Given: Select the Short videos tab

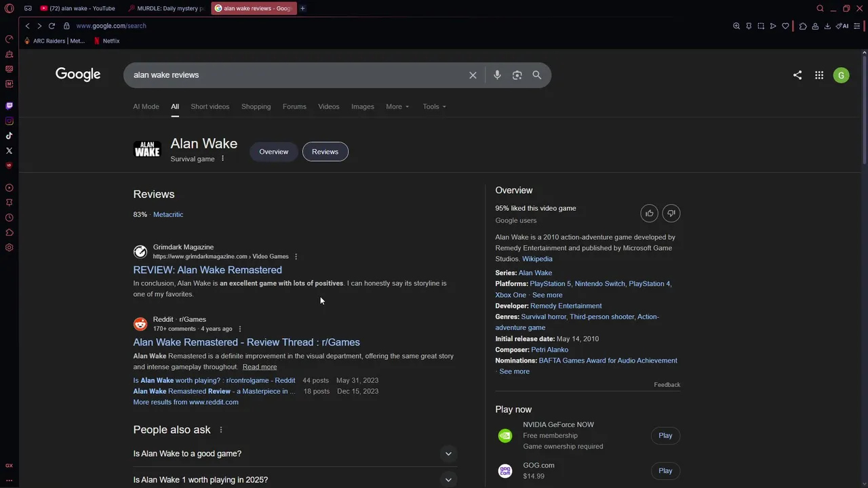Looking at the screenshot, I should click(x=210, y=106).
